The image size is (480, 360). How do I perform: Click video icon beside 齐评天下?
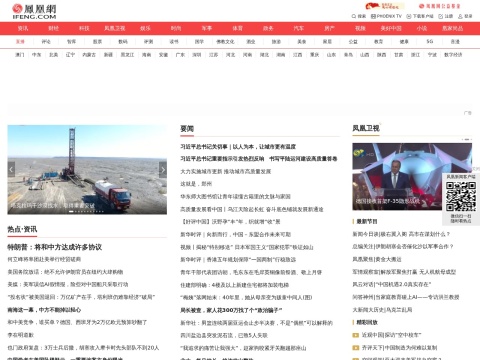click(x=356, y=348)
